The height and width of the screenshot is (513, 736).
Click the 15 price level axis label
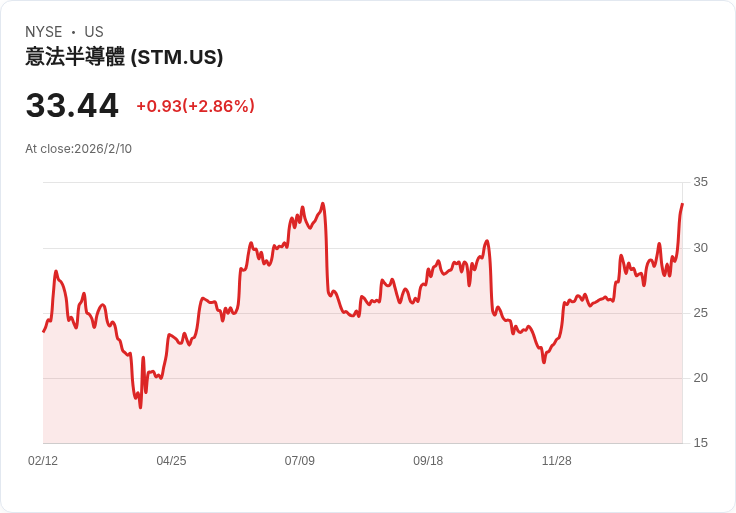(701, 443)
